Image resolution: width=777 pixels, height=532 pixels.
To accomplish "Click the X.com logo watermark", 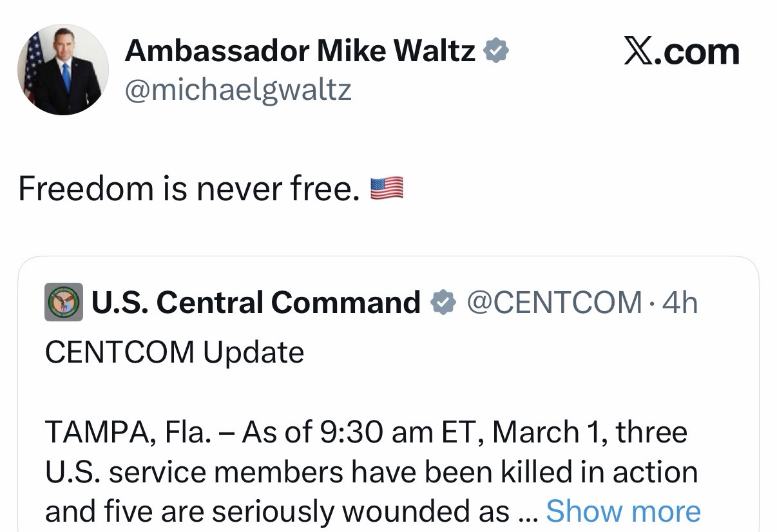I will pos(681,52).
